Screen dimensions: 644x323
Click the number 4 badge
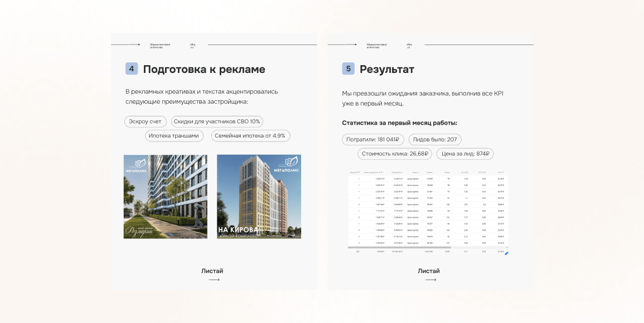pos(132,69)
